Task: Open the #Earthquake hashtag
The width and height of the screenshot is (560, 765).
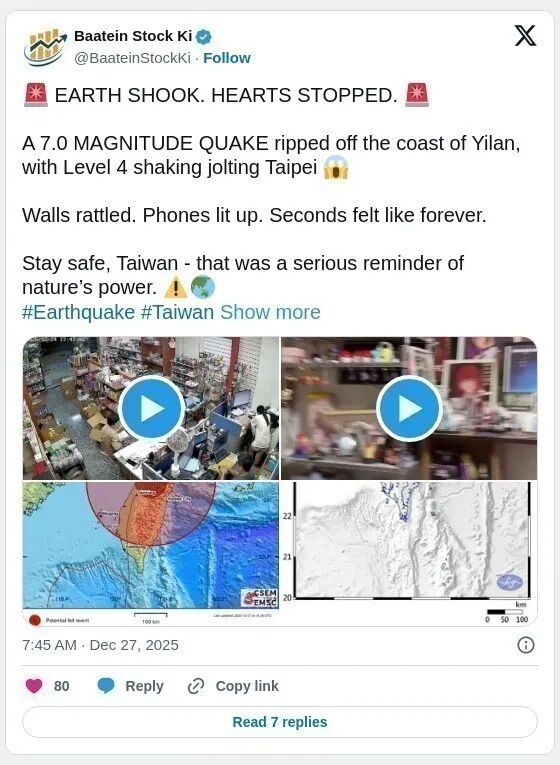Action: point(79,312)
